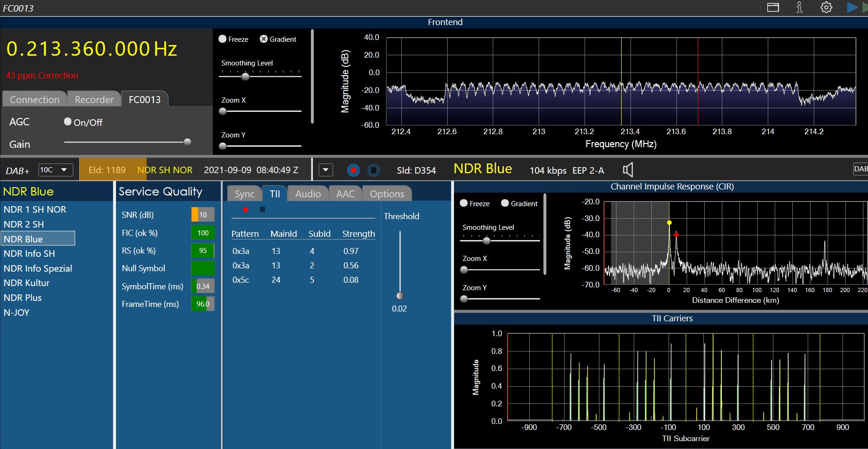Viewport: 868px width, 449px height.
Task: Click the stop button beside record
Action: (x=373, y=170)
